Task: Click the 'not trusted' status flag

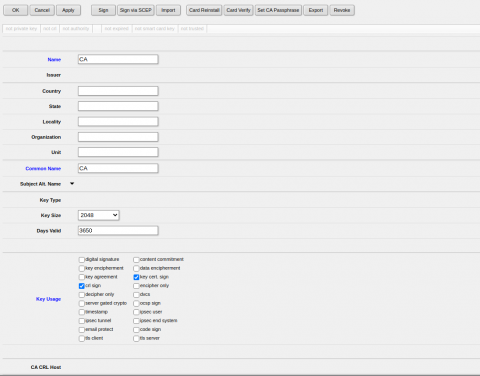Action: [x=192, y=29]
